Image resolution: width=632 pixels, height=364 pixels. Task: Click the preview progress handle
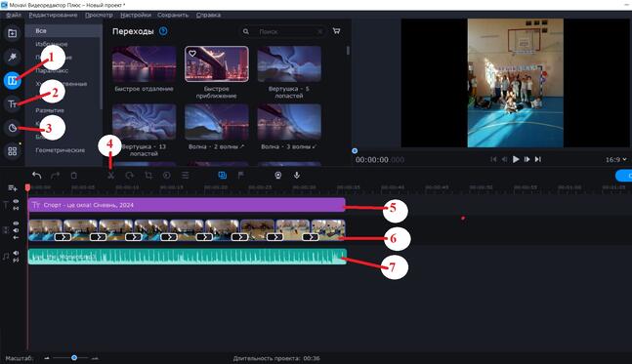355,151
